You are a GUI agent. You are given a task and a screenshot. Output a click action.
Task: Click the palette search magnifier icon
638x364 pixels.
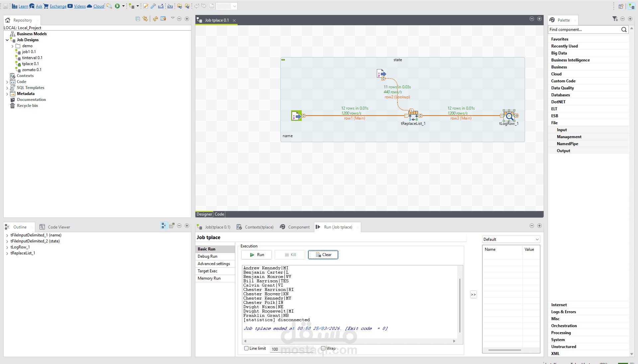coord(624,30)
